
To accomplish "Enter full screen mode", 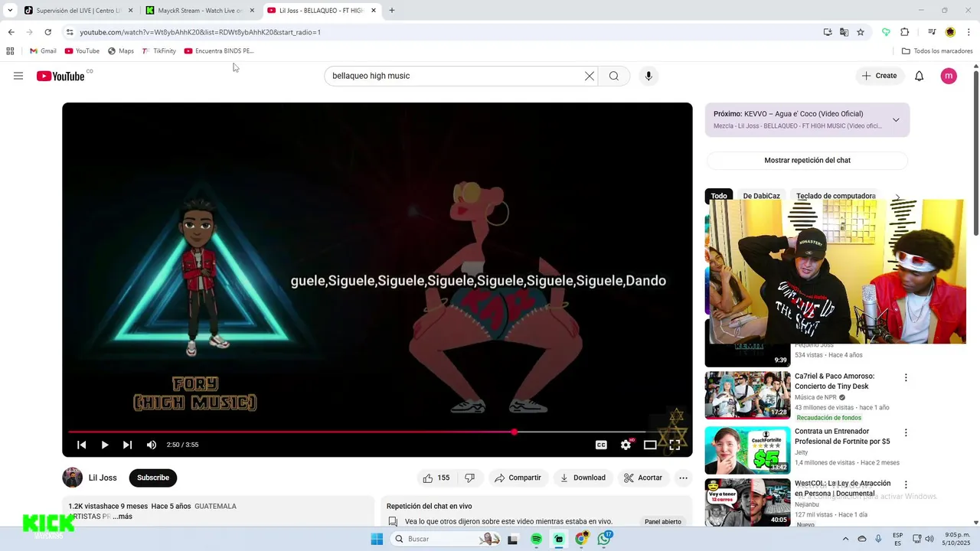I will (675, 445).
